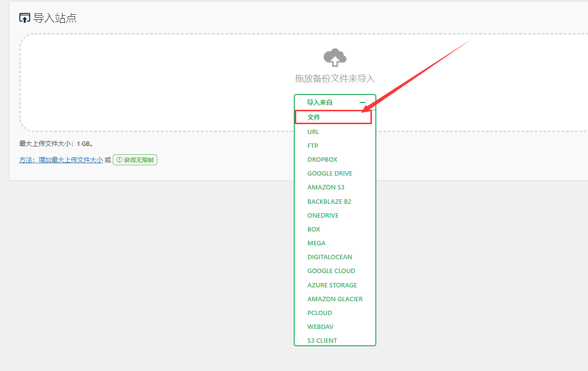
Task: Select ONEDRIVE import source
Action: coord(323,215)
